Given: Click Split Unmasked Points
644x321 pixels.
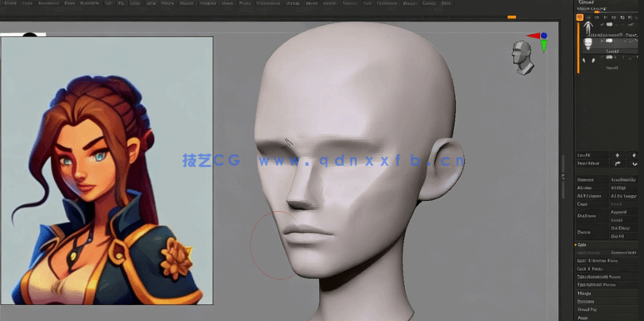Looking at the screenshot, I should pos(607,277).
